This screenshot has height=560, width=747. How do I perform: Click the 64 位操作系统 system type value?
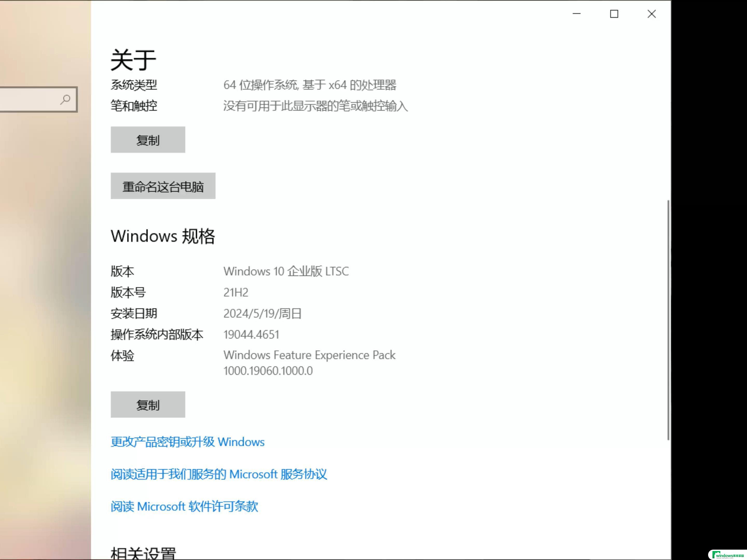point(310,85)
